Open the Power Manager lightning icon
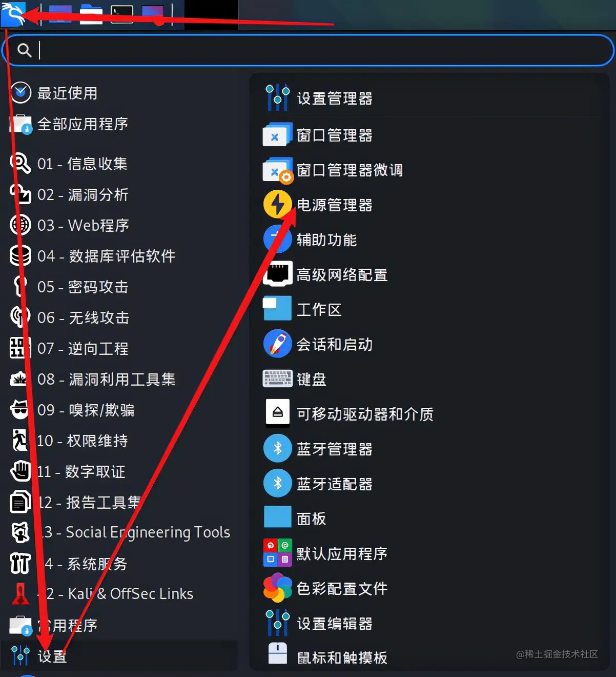Image resolution: width=616 pixels, height=677 pixels. [277, 204]
